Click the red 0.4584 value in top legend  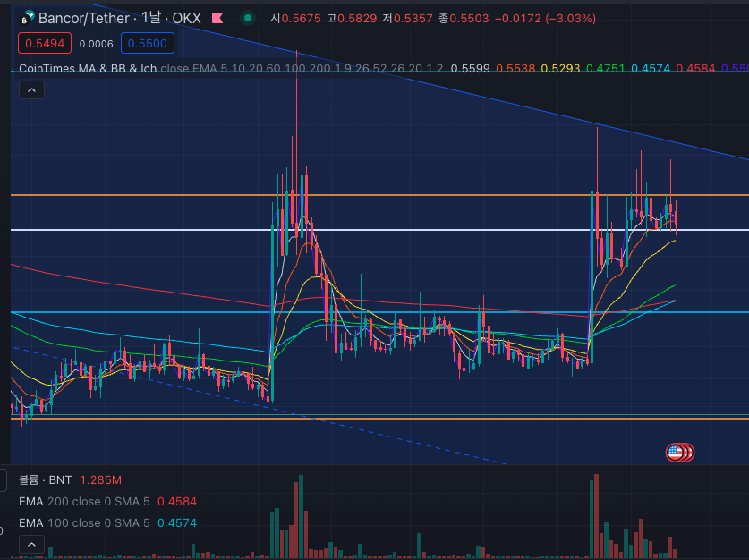695,68
